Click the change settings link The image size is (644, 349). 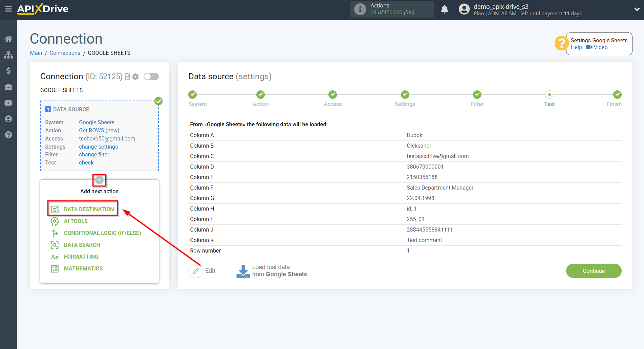click(99, 147)
